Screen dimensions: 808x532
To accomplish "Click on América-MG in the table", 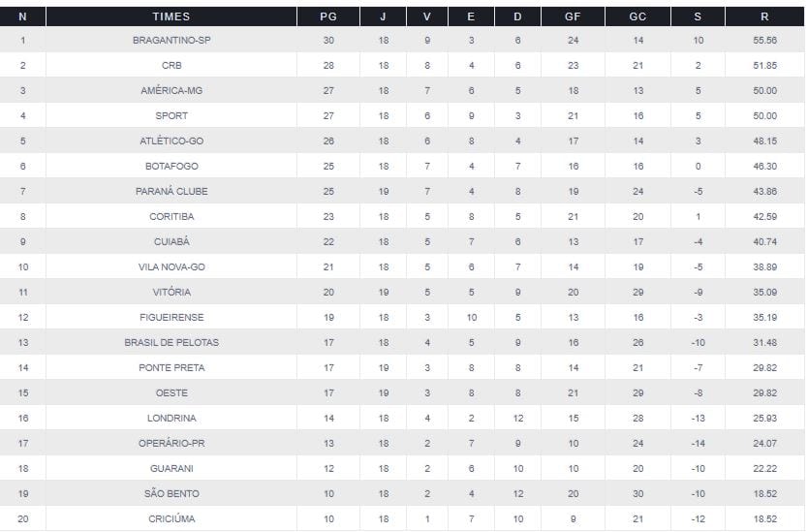I will [x=171, y=91].
